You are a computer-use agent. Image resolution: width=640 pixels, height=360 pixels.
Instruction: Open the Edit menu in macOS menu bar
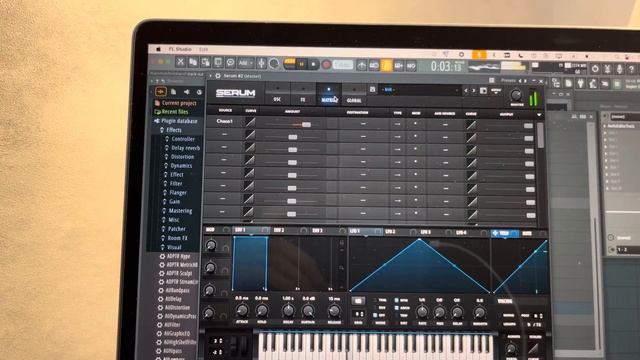tap(204, 49)
